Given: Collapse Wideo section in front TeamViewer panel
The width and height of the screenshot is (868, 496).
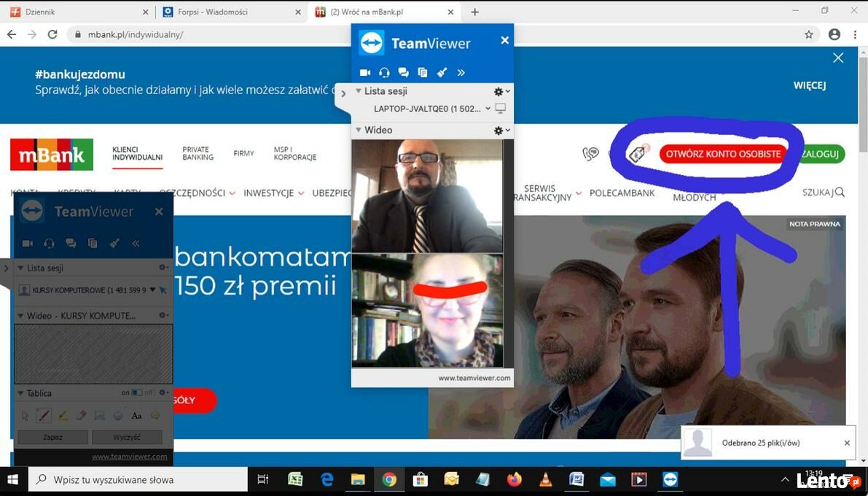Looking at the screenshot, I should 358,130.
